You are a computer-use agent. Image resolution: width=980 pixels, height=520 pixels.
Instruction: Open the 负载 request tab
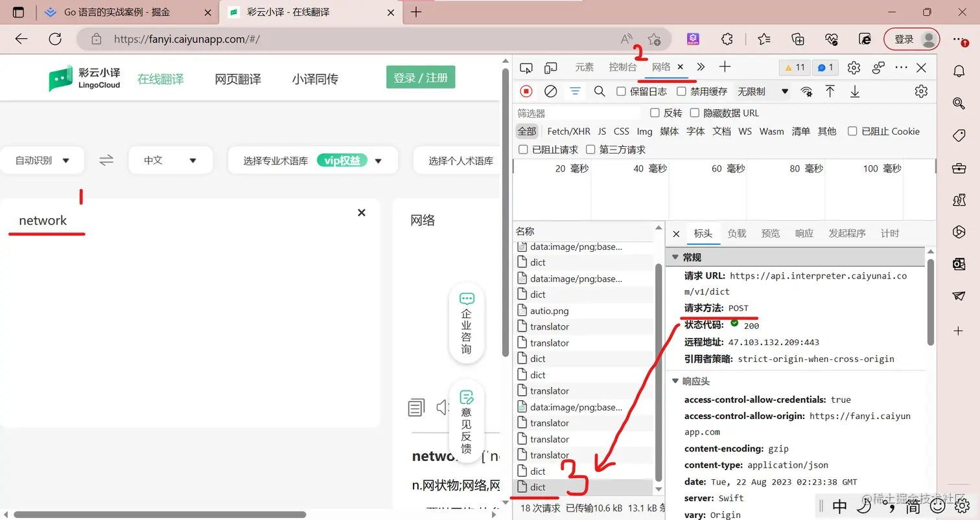pos(737,233)
